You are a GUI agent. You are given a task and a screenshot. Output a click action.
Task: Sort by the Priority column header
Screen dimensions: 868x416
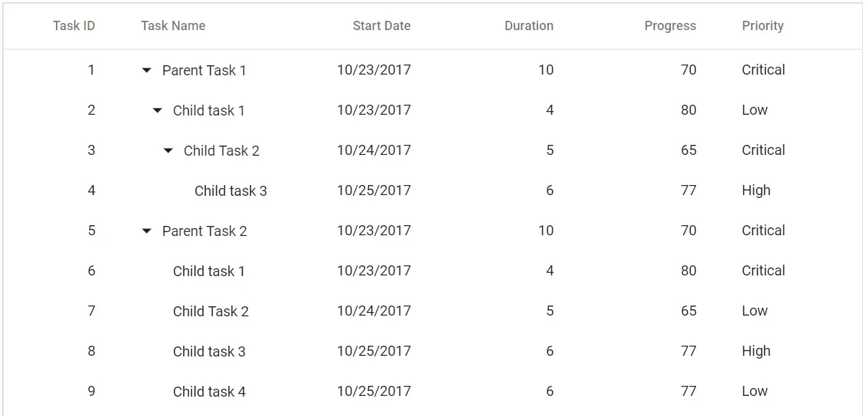click(x=763, y=26)
